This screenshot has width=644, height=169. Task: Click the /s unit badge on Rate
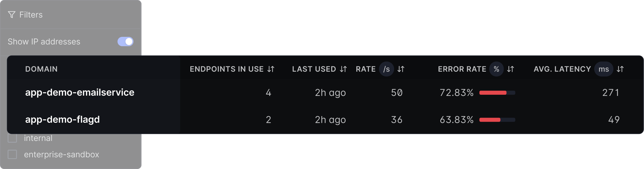pyautogui.click(x=386, y=69)
